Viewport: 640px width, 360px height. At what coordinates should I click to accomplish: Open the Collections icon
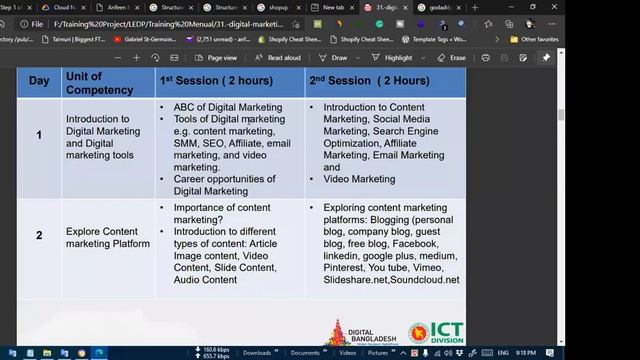tap(509, 24)
